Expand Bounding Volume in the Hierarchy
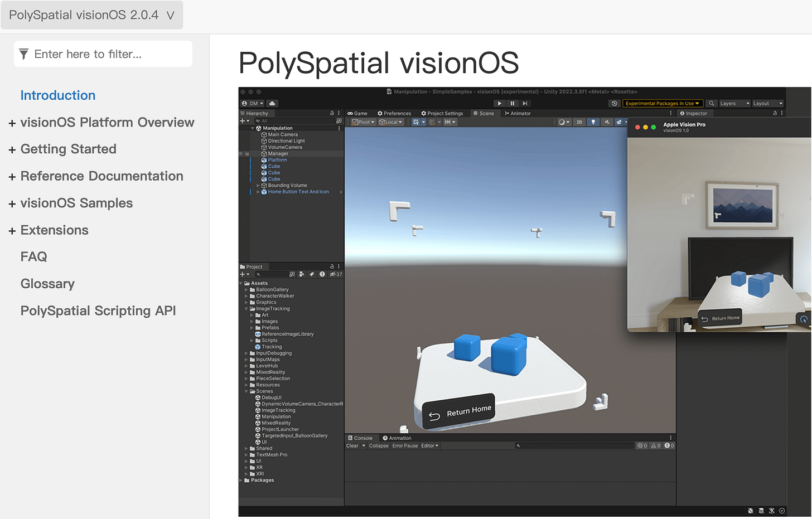The height and width of the screenshot is (519, 812). (258, 186)
